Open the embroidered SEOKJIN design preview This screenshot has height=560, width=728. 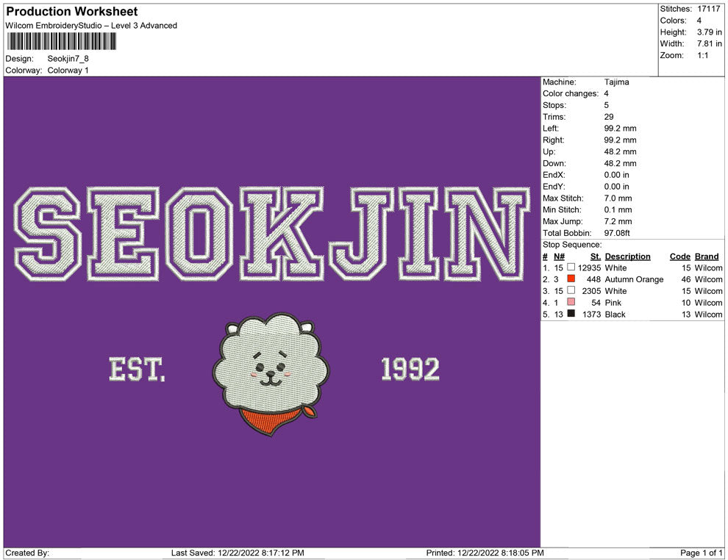(x=268, y=231)
